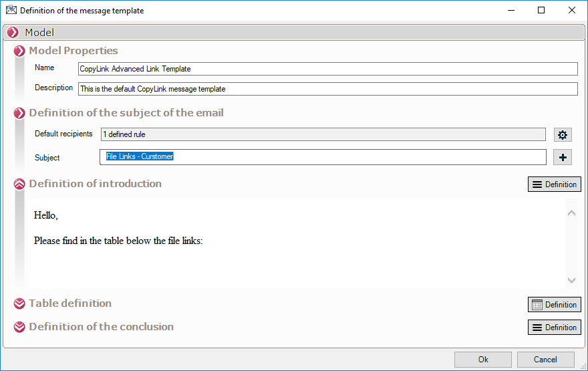Image resolution: width=588 pixels, height=371 pixels.
Task: Click the envelope icon in the title bar
Action: coord(11,10)
